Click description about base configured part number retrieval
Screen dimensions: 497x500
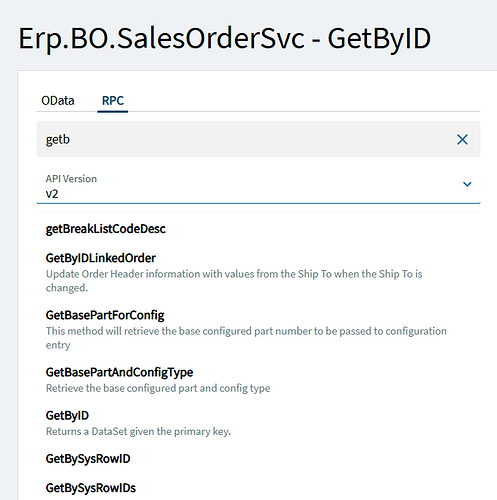pyautogui.click(x=246, y=338)
